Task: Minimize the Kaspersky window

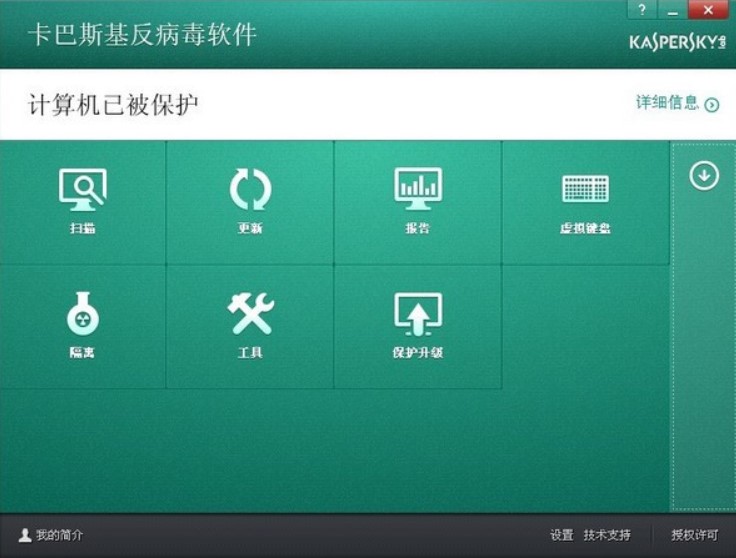Action: (673, 9)
